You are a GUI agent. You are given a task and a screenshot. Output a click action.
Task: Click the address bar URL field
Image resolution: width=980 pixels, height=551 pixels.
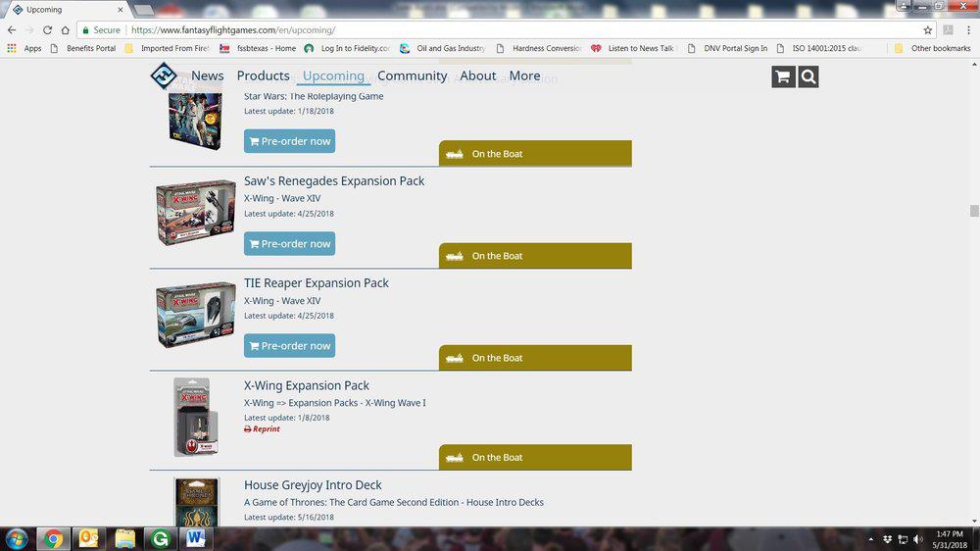[x=490, y=30]
